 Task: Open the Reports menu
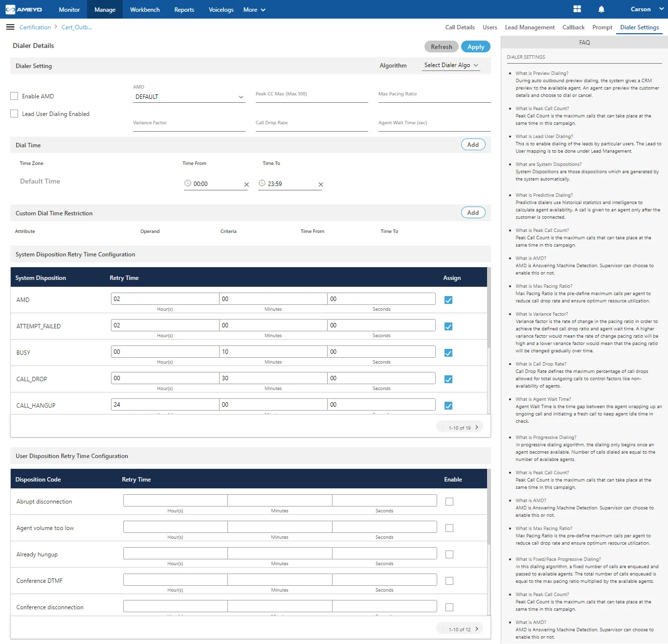pos(184,9)
